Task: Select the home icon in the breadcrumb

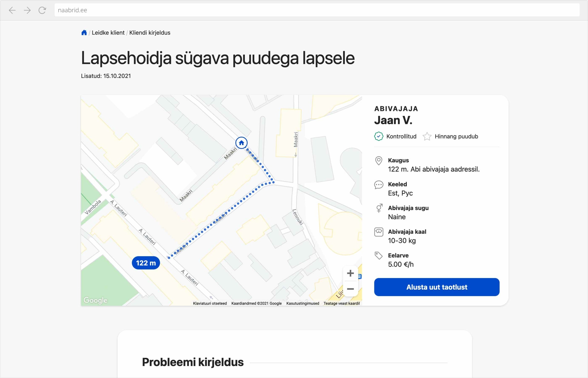Action: (84, 32)
